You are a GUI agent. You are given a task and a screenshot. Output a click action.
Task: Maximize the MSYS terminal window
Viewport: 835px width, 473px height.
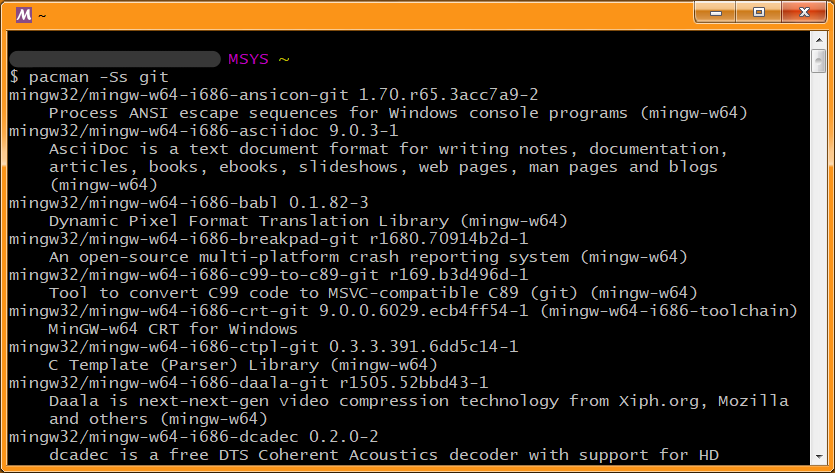(x=758, y=13)
